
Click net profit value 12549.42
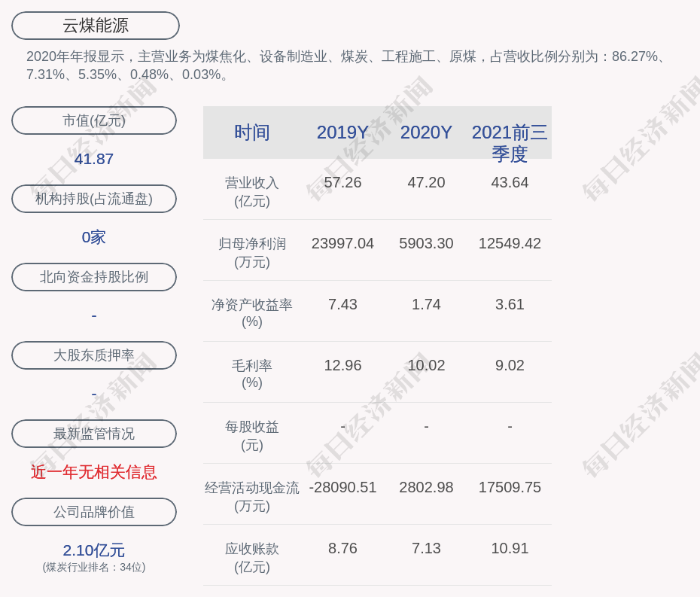click(x=510, y=243)
